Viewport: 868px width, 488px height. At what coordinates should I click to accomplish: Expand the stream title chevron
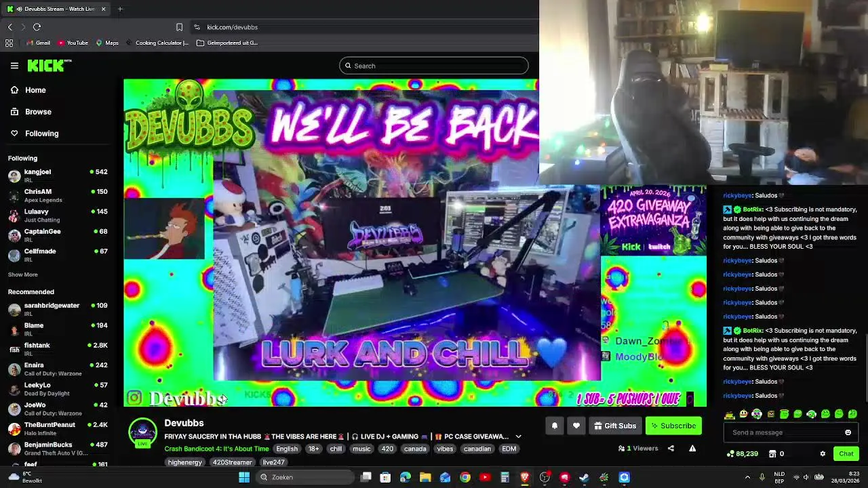(x=519, y=436)
